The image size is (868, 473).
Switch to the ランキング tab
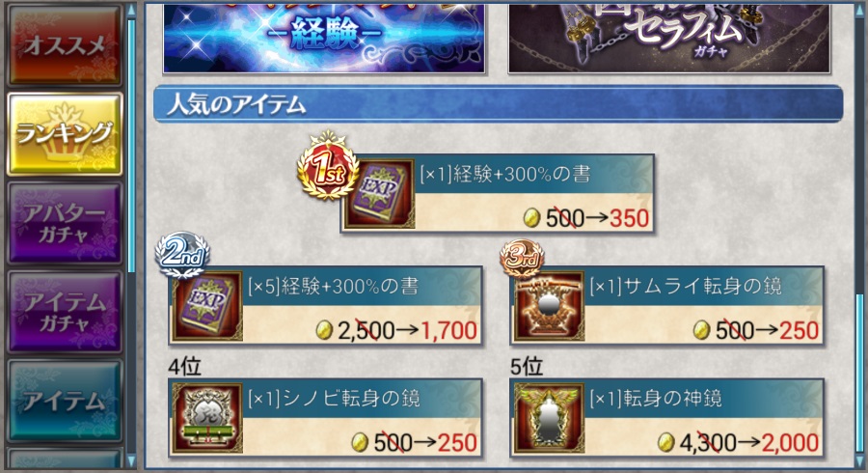pyautogui.click(x=65, y=134)
